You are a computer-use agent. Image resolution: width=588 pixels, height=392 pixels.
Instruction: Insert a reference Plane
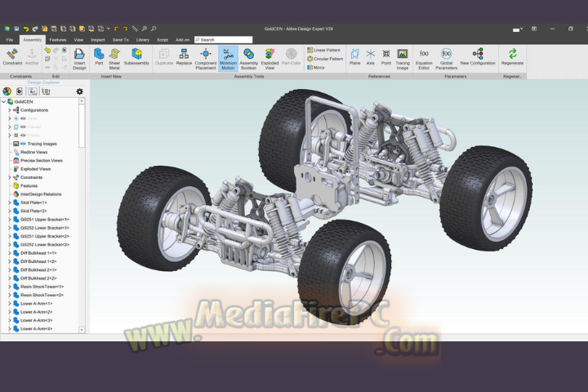pos(354,56)
